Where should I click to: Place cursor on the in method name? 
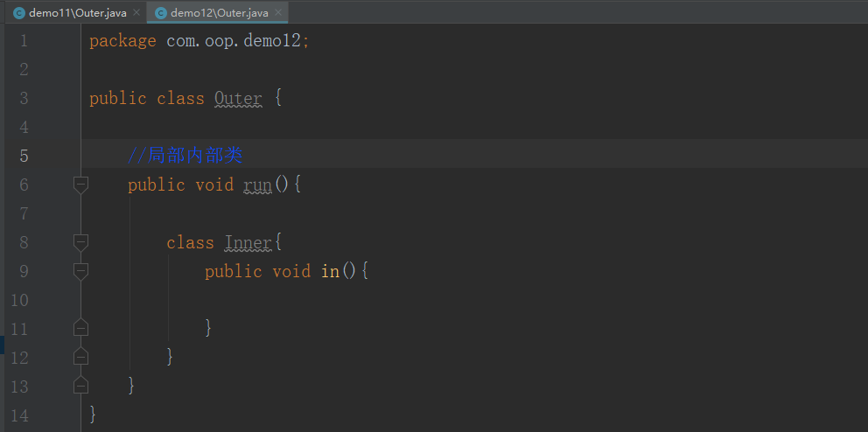(x=330, y=271)
